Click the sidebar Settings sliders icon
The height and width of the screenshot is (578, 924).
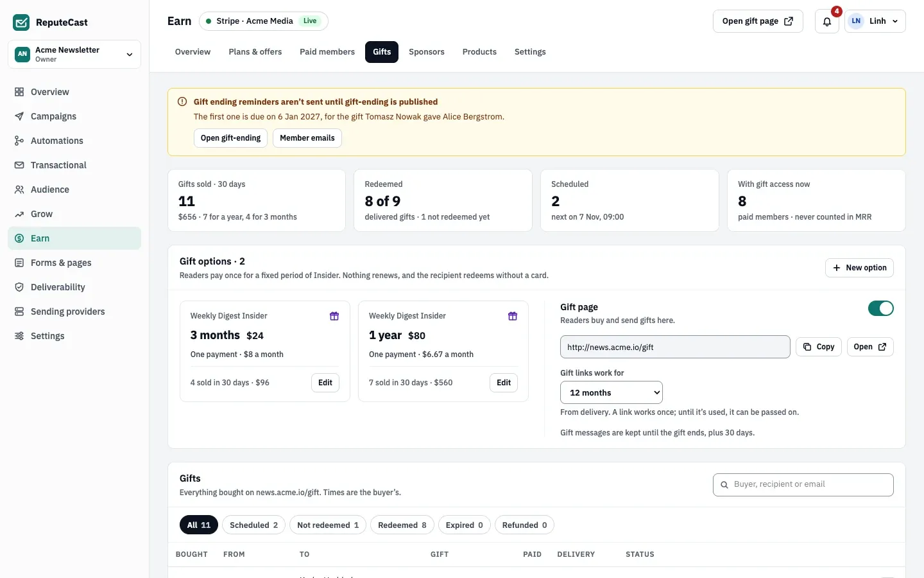19,336
